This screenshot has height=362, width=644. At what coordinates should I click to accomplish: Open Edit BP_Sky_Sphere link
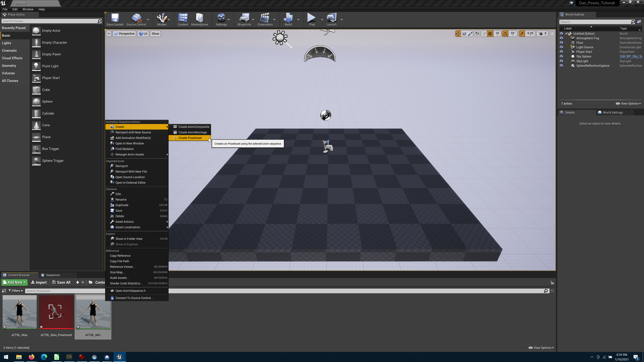point(631,56)
